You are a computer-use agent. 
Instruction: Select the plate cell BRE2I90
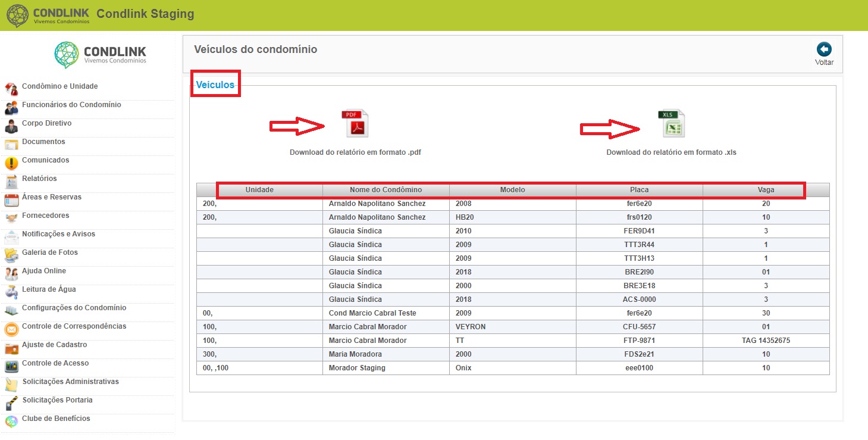[x=640, y=272]
